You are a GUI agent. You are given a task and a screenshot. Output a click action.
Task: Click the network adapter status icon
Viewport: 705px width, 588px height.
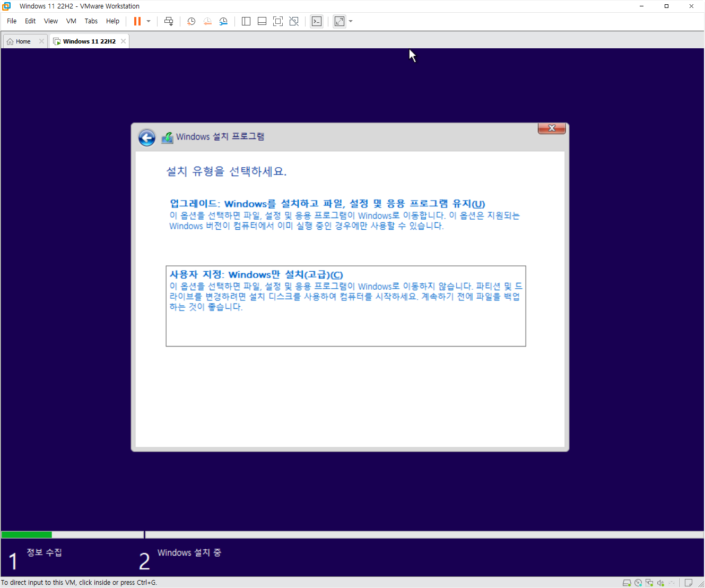coord(649,583)
